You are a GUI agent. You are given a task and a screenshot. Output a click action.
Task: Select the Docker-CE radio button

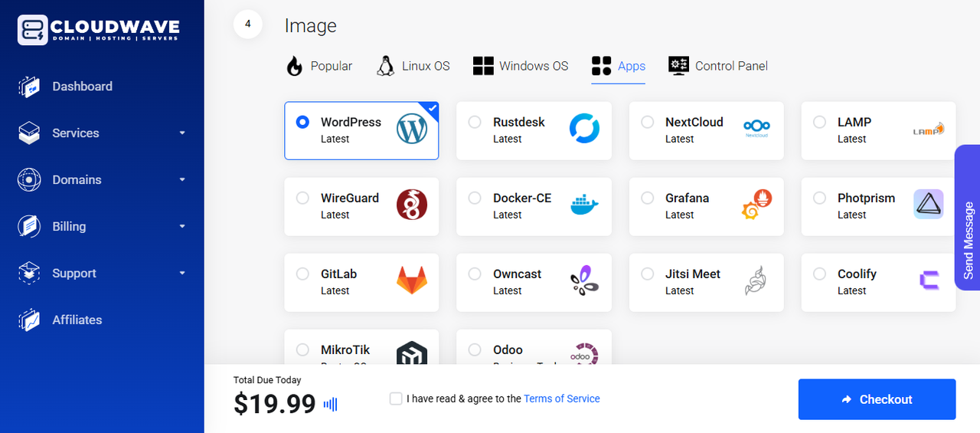[x=475, y=198]
